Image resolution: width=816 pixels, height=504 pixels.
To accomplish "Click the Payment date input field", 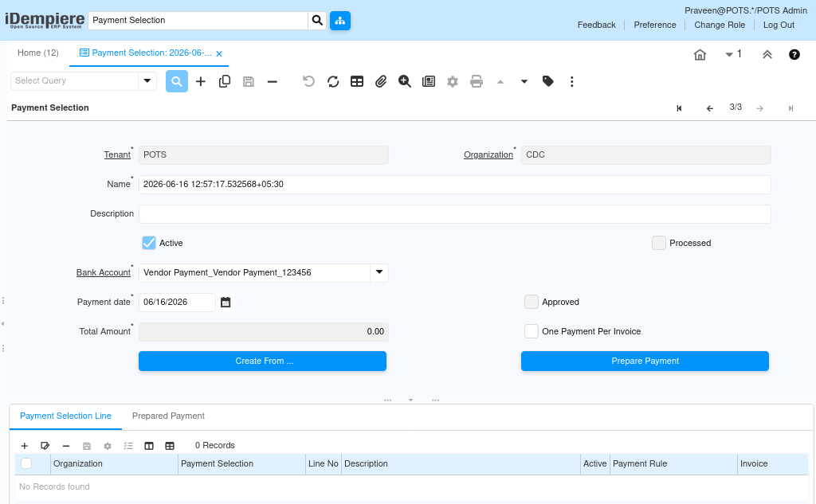I will [x=177, y=303].
